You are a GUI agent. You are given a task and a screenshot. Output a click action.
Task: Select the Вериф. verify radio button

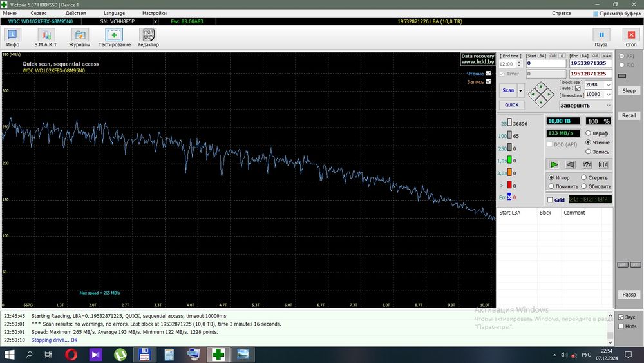click(589, 133)
